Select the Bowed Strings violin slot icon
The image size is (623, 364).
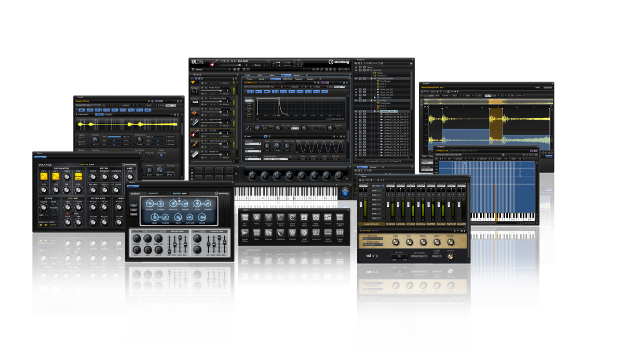[x=195, y=112]
